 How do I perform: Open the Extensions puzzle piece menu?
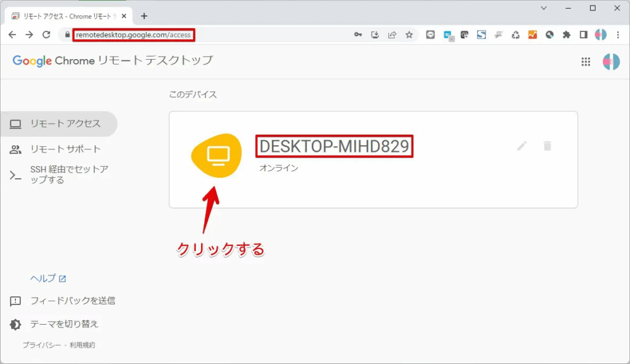567,35
